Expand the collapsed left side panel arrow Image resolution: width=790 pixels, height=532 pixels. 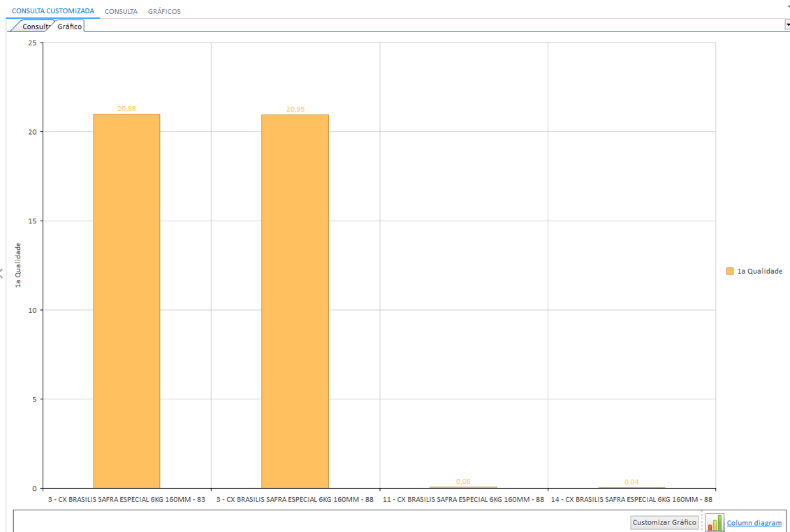[x=1, y=274]
